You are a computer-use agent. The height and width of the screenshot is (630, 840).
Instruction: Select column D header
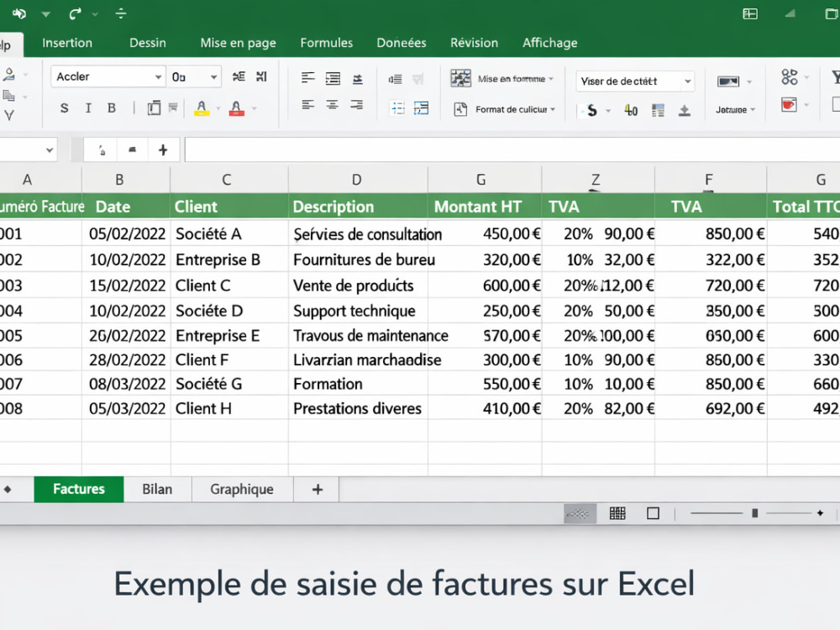(x=358, y=180)
